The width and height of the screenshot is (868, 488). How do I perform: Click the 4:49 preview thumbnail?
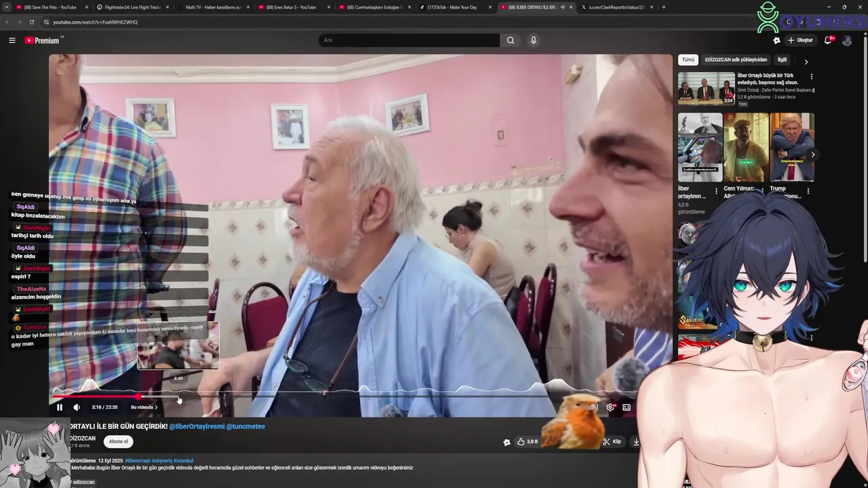point(178,346)
